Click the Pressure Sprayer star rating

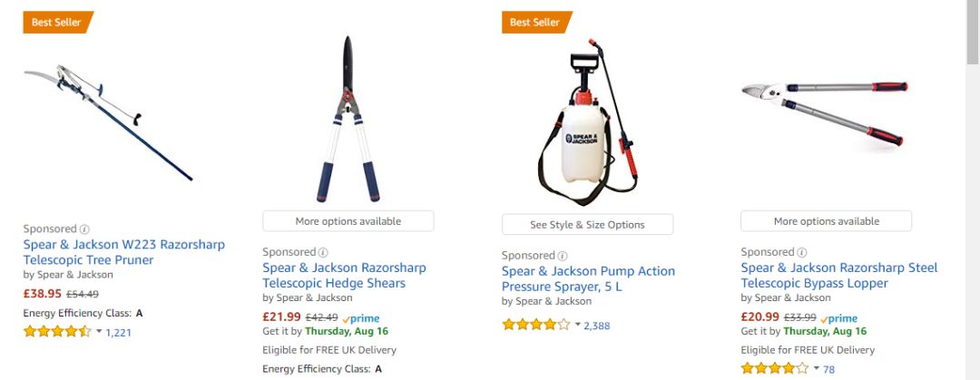(535, 325)
